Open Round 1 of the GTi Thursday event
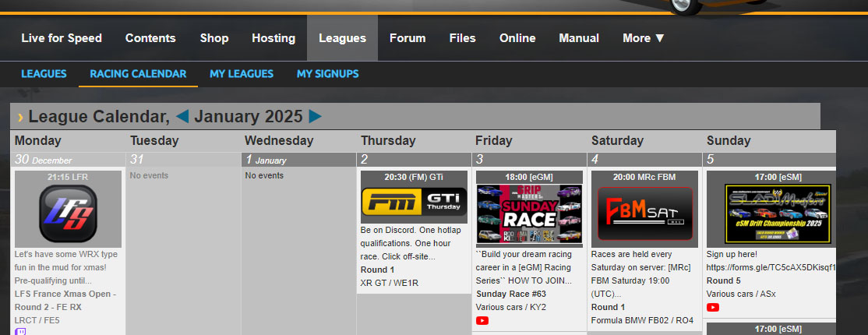 point(378,270)
